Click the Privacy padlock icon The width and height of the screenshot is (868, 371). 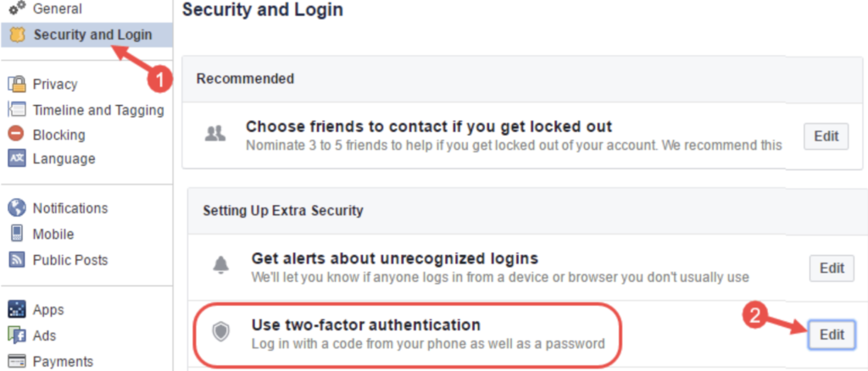click(17, 85)
